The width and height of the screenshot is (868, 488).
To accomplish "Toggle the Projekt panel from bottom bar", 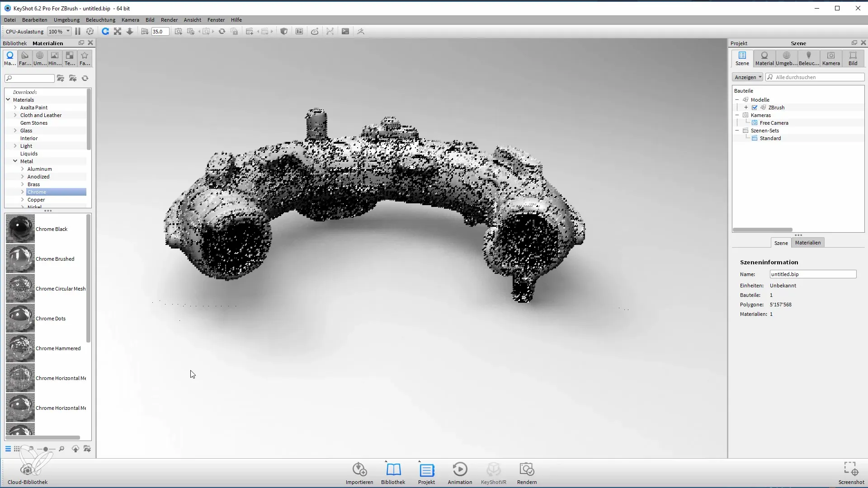I will coord(426,473).
